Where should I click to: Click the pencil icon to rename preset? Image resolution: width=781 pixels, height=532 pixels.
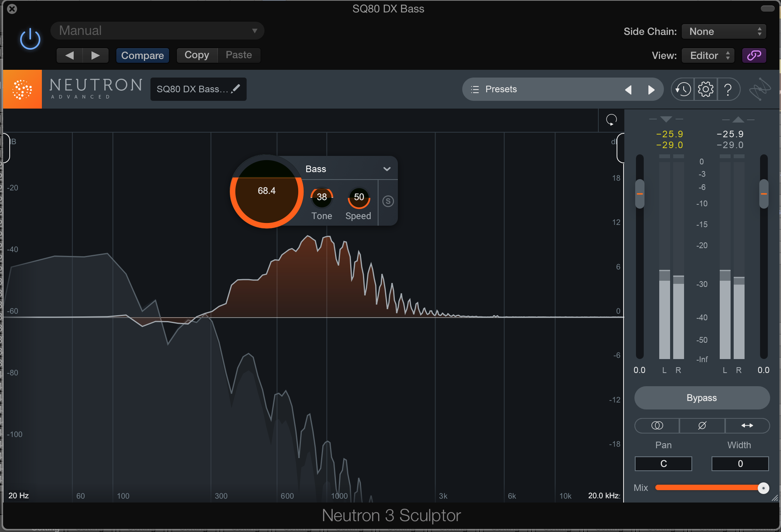(236, 89)
